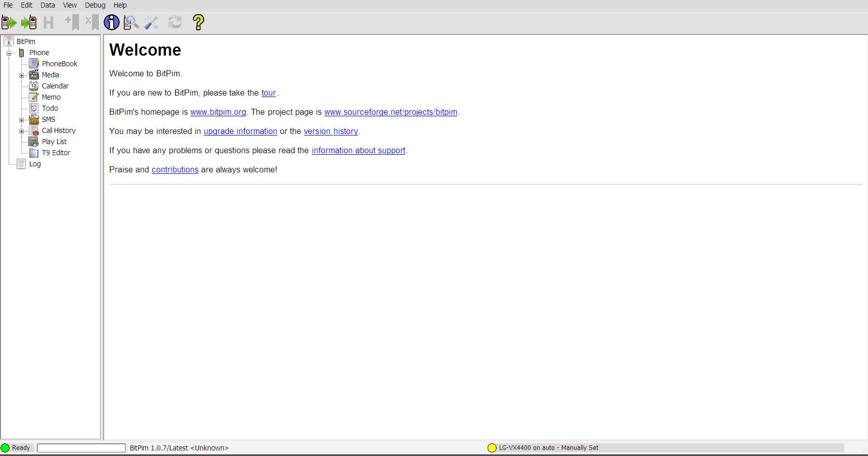Click the Add item plus toolbar icon

pyautogui.click(x=72, y=22)
